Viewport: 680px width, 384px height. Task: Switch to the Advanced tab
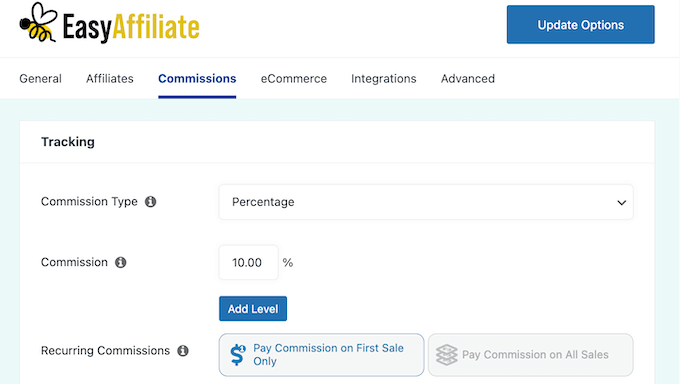point(468,79)
